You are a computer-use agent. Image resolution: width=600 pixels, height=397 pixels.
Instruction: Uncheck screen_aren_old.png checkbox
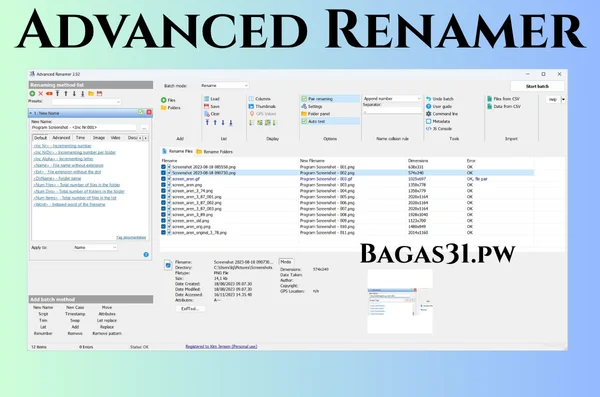[x=164, y=221]
